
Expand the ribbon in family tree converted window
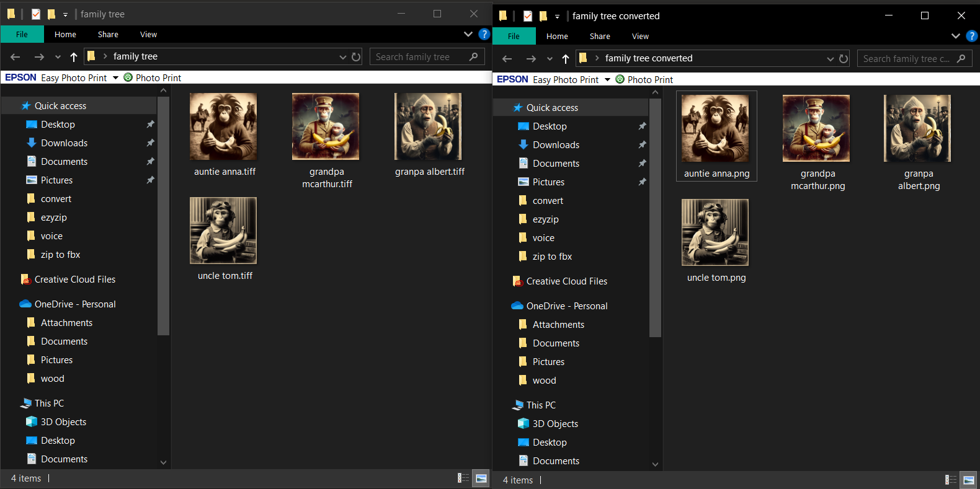click(956, 36)
